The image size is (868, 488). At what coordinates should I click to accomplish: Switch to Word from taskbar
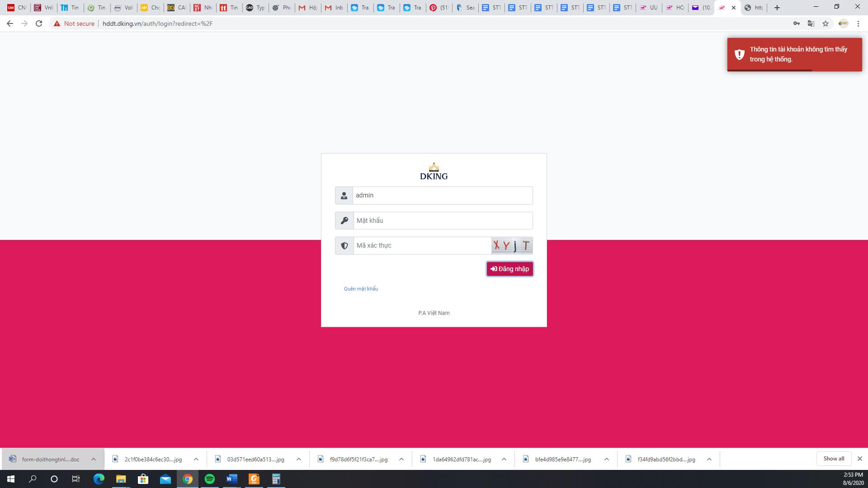[232, 479]
